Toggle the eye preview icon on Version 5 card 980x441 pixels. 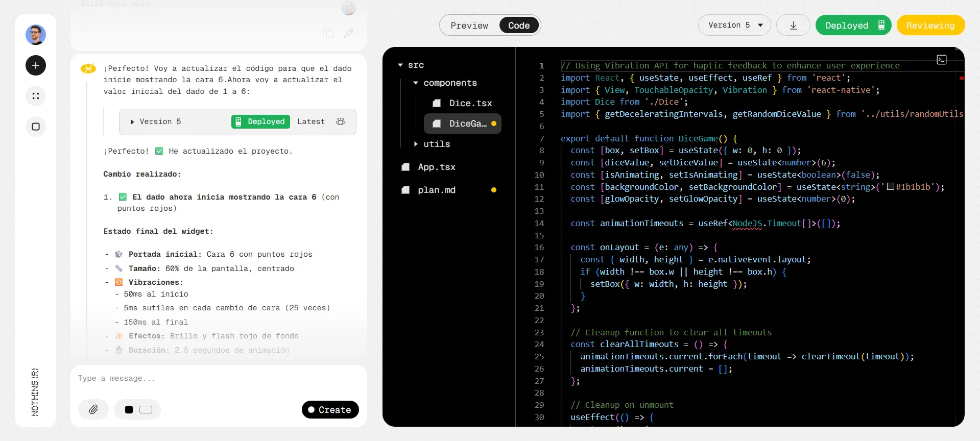click(341, 121)
